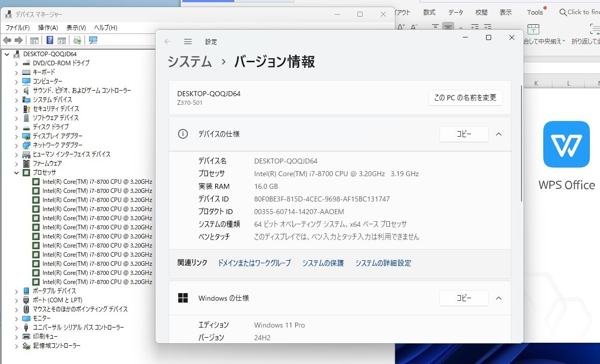Open the Tools tab in WPS
The image size is (600, 364).
tap(535, 12)
